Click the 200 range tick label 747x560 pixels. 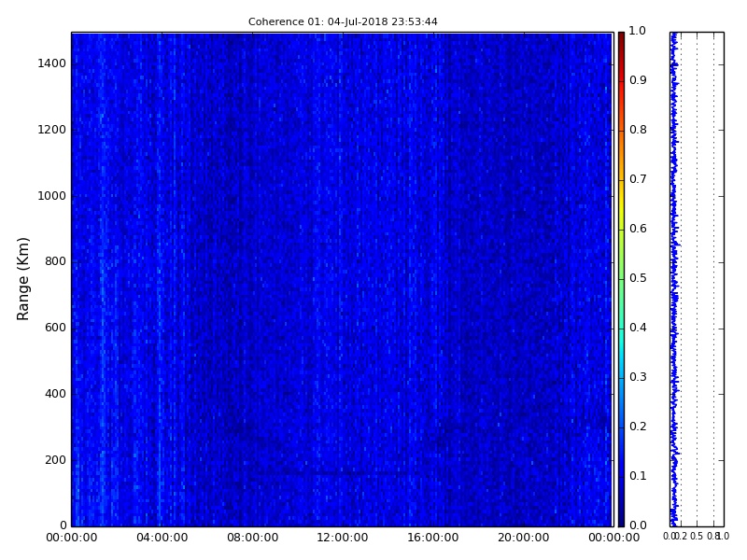click(x=55, y=460)
